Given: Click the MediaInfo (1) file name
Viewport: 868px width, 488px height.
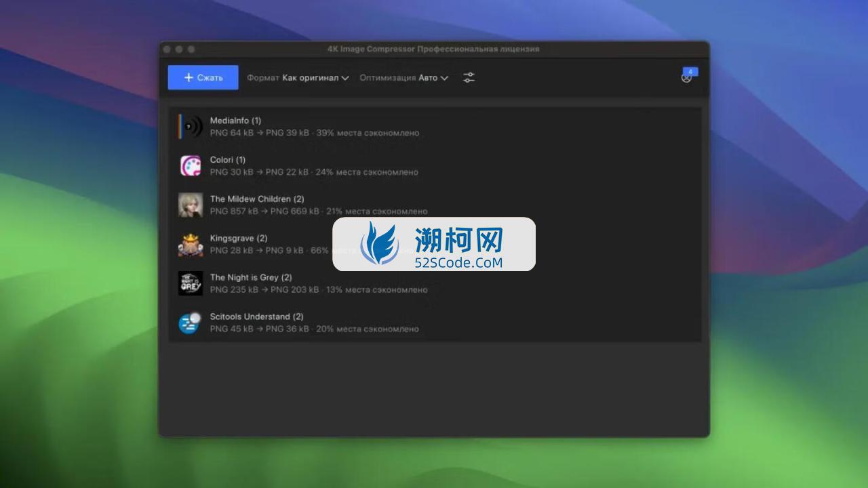Looking at the screenshot, I should coord(235,121).
